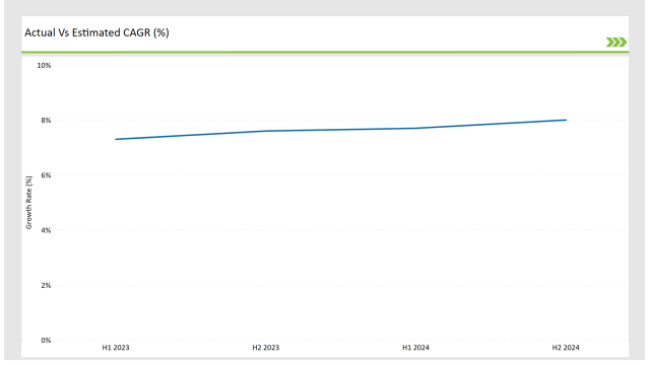
Task: Click the green divider line under the title
Action: point(325,52)
